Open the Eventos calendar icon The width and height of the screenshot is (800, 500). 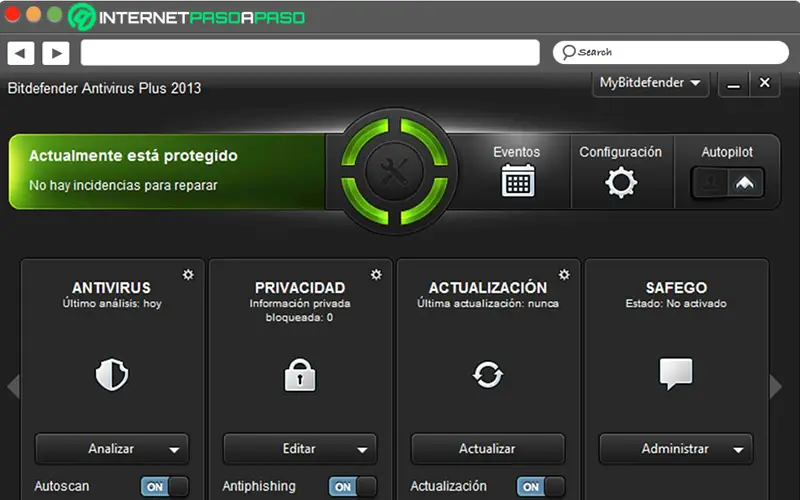518,180
